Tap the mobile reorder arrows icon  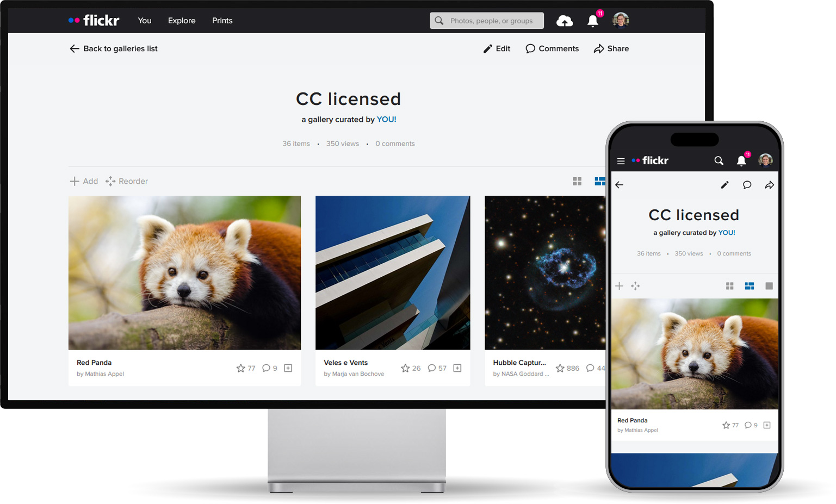click(635, 286)
